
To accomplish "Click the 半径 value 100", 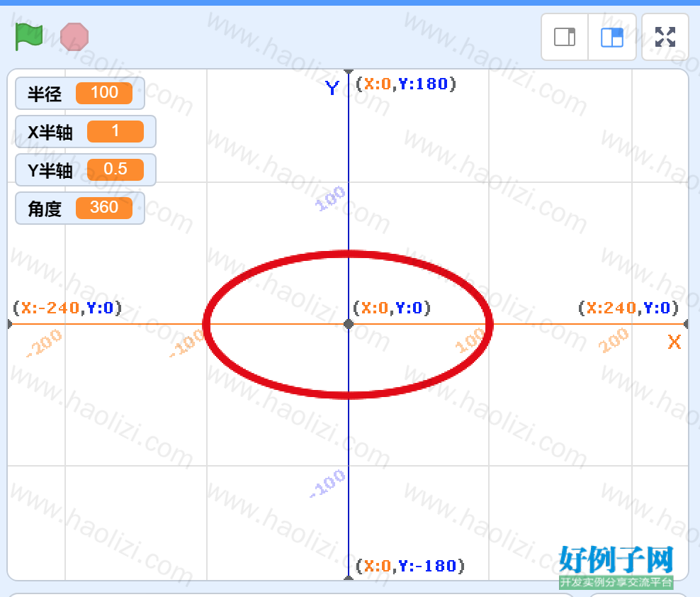I will [104, 93].
